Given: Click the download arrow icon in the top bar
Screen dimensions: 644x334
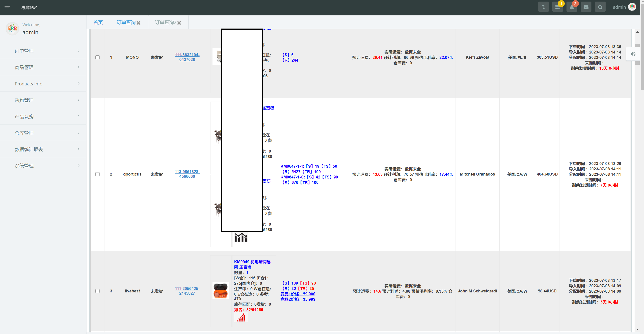Looking at the screenshot, I should coord(544,7).
